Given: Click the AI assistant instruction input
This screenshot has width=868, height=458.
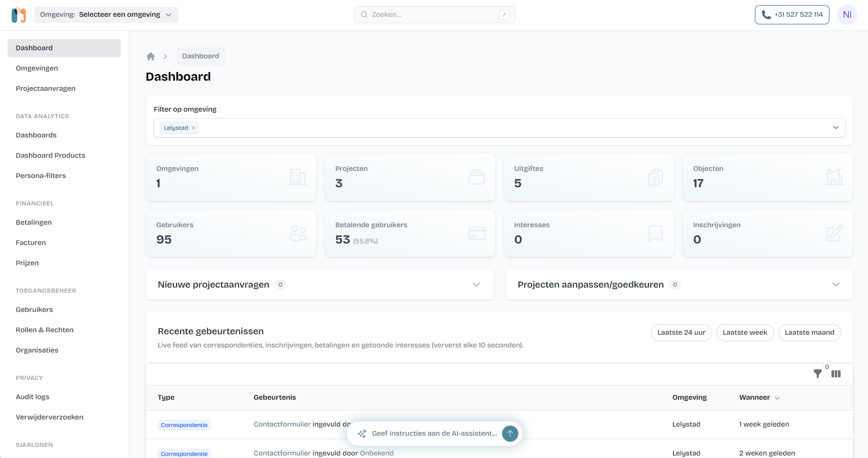Looking at the screenshot, I should (434, 434).
